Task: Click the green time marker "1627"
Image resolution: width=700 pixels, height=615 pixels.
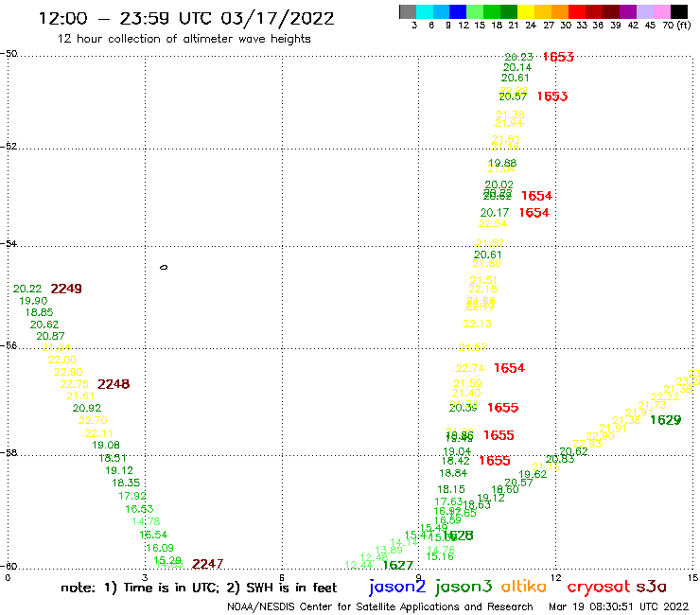Action: 398,566
